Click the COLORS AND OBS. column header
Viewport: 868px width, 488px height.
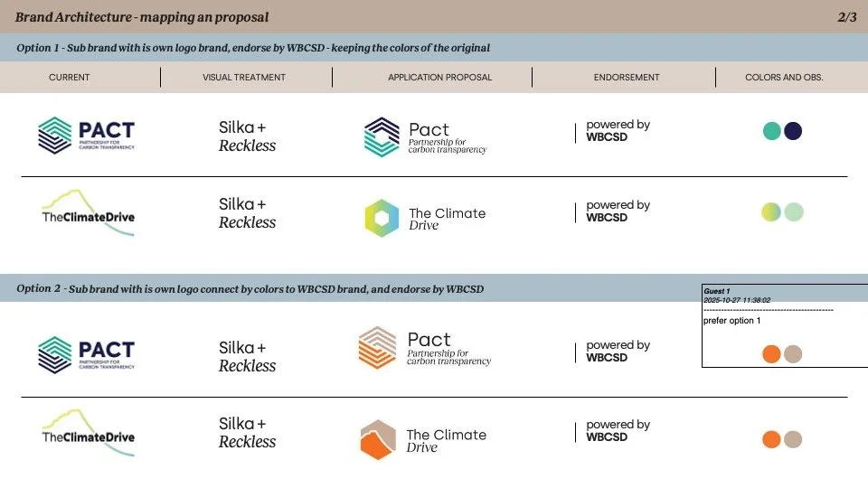(784, 78)
